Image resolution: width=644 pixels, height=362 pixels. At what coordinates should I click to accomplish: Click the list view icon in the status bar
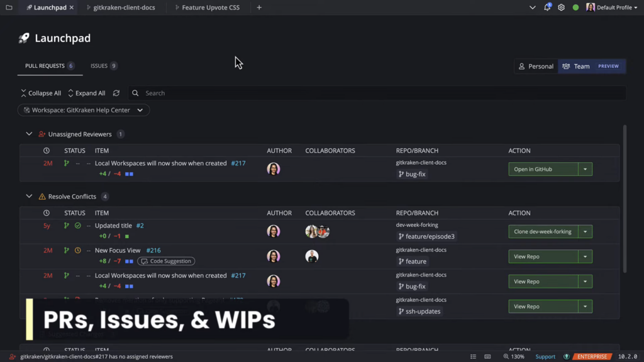point(473,357)
